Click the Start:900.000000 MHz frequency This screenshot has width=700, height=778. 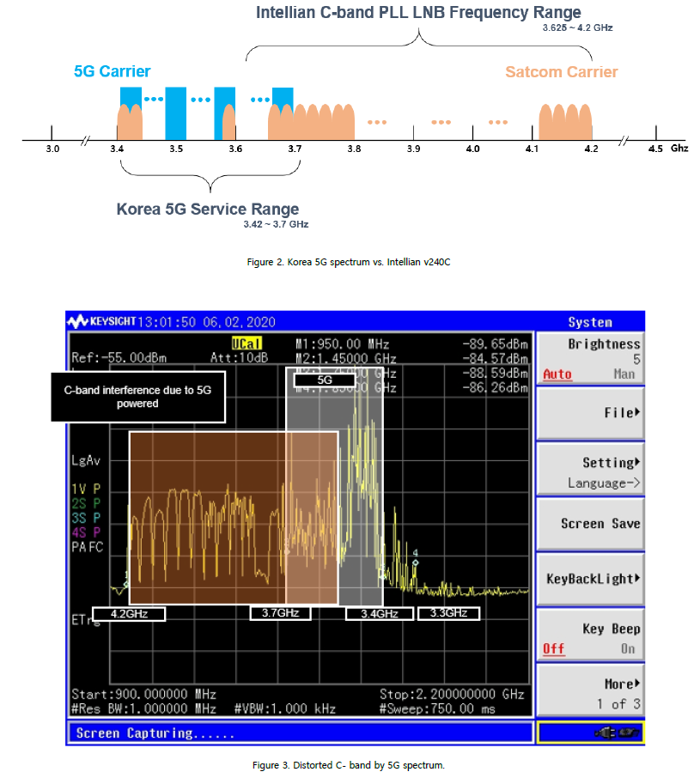[143, 694]
